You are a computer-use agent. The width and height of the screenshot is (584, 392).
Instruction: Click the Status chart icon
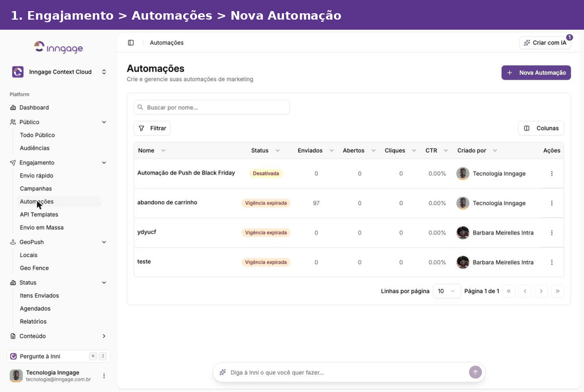click(13, 283)
